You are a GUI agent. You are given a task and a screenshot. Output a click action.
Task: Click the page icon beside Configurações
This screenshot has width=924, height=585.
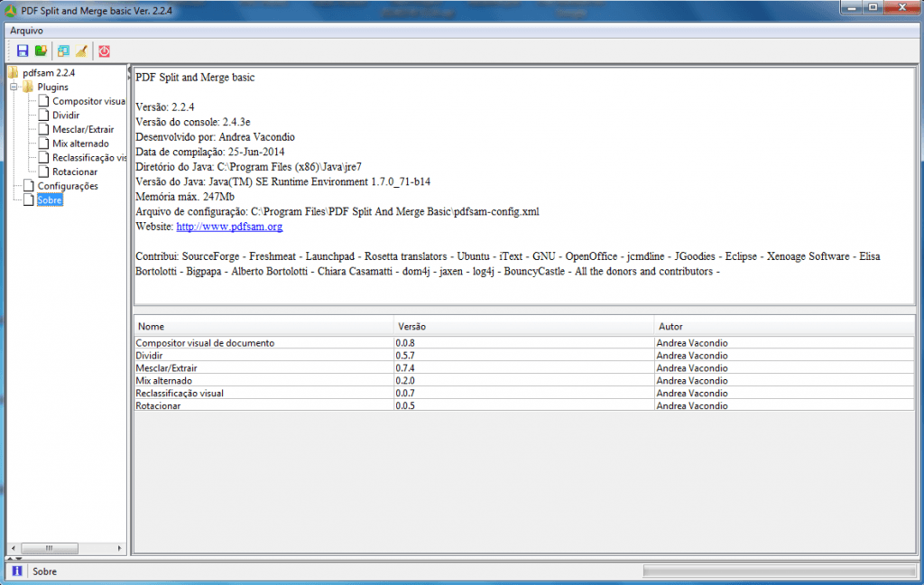[x=29, y=186]
